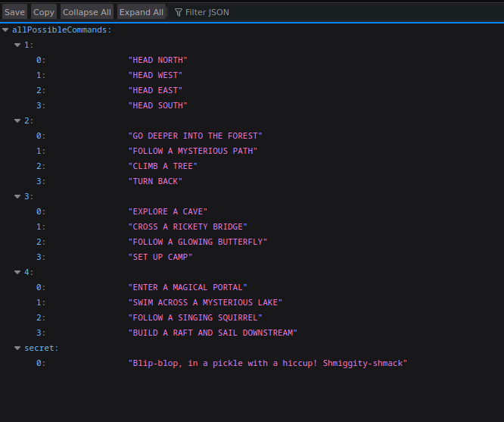Click the Blip-blop secret string value
This screenshot has height=422, width=504.
(x=268, y=364)
